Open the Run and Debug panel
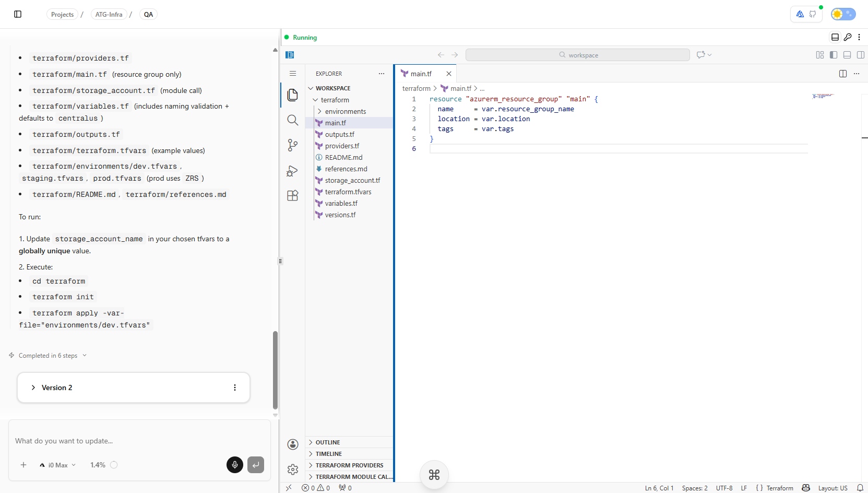 pos(293,171)
